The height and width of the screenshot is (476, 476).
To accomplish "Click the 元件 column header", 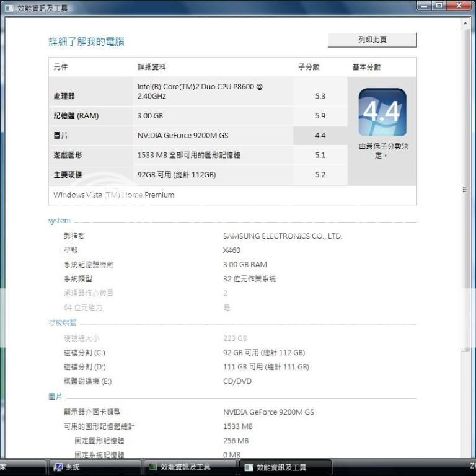I will pos(60,67).
